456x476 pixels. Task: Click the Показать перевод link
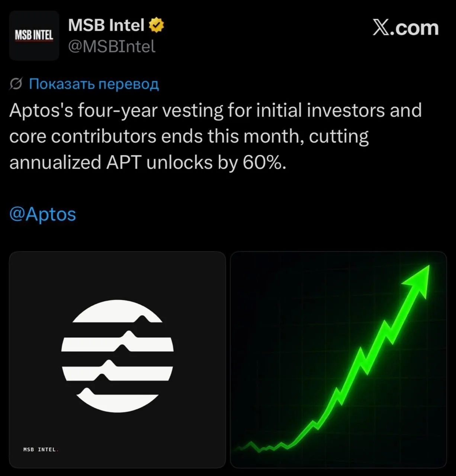coord(94,84)
